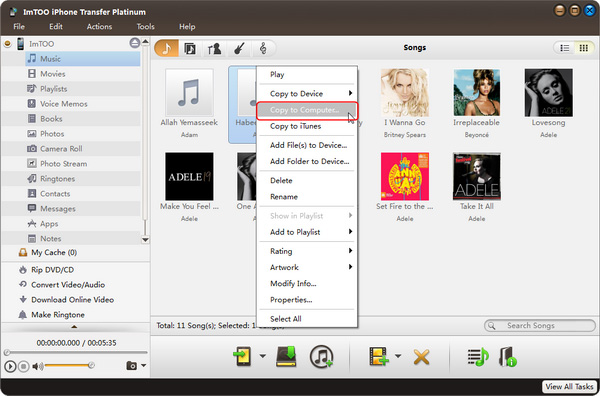Click the Search Songs field
The height and width of the screenshot is (396, 600).
[540, 326]
